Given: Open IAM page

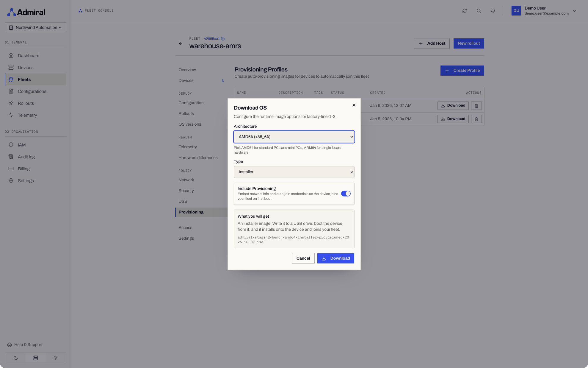Looking at the screenshot, I should click(x=36, y=145).
